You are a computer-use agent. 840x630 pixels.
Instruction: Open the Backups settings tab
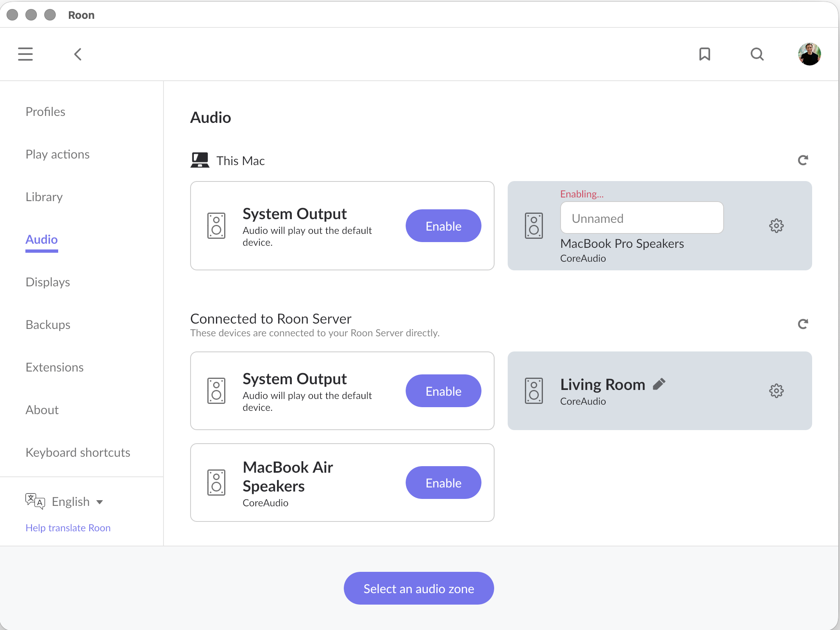[48, 325]
